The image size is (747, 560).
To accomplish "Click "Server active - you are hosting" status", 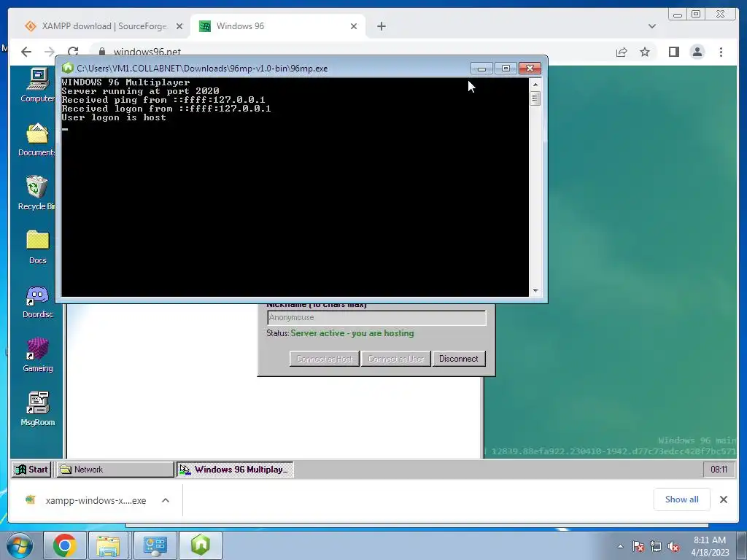I will tap(352, 333).
